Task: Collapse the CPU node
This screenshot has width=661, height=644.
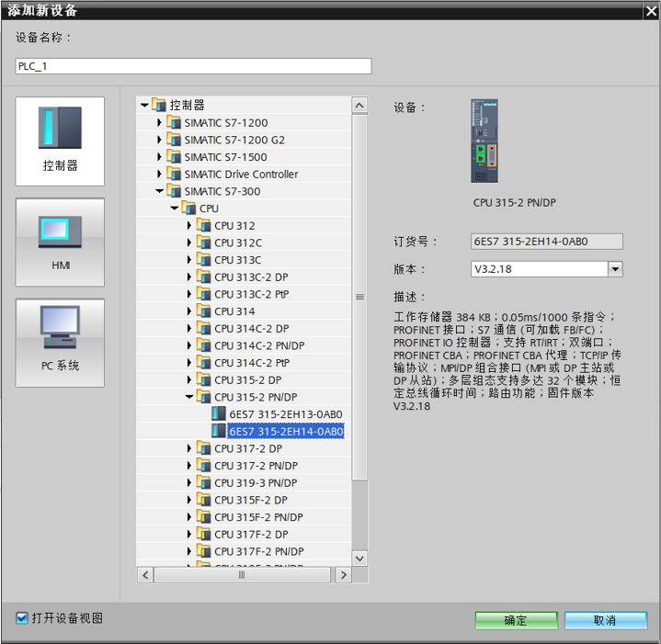Action: (174, 208)
